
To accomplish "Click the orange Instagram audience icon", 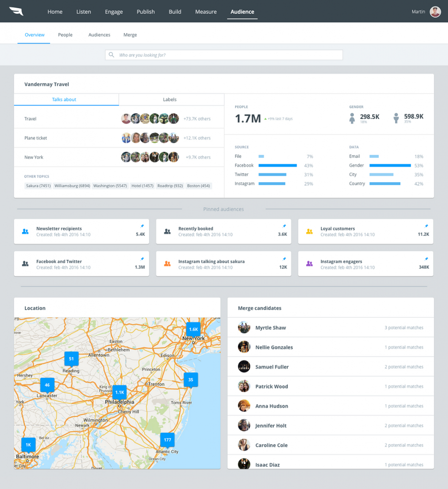I will [167, 263].
